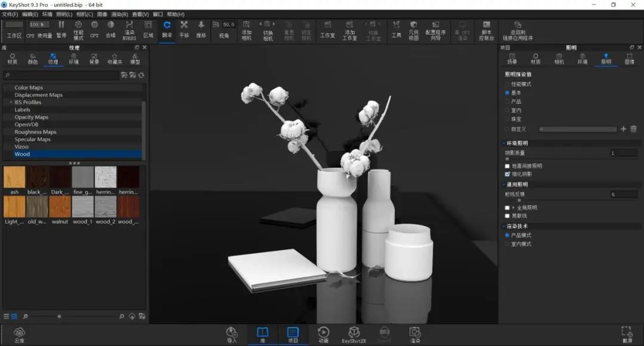Open the Animation panel icon
Image resolution: width=644 pixels, height=346 pixels.
[x=323, y=335]
